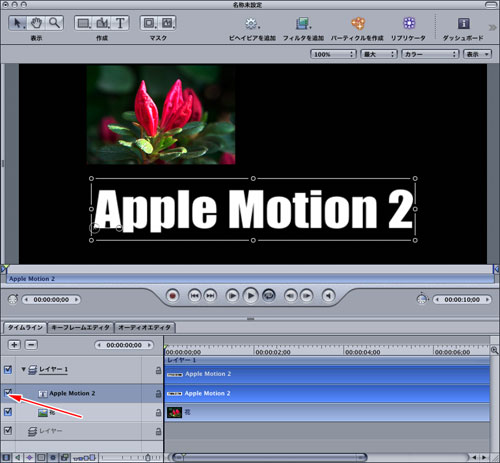Open the カラー channel dropdown
The width and height of the screenshot is (500, 463).
[430, 54]
